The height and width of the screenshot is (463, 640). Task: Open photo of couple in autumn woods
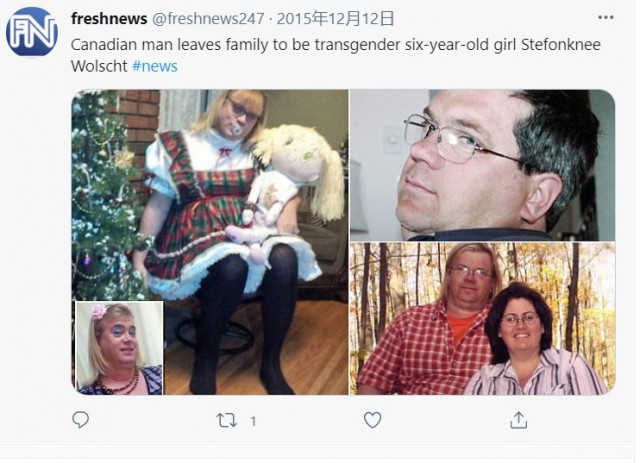482,318
